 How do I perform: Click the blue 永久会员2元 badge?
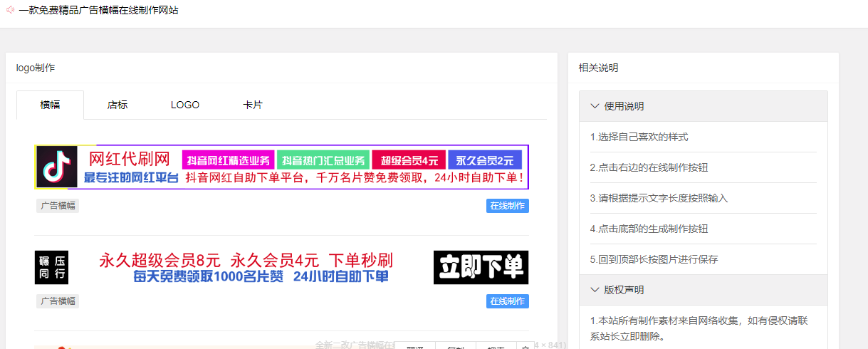[x=485, y=160]
